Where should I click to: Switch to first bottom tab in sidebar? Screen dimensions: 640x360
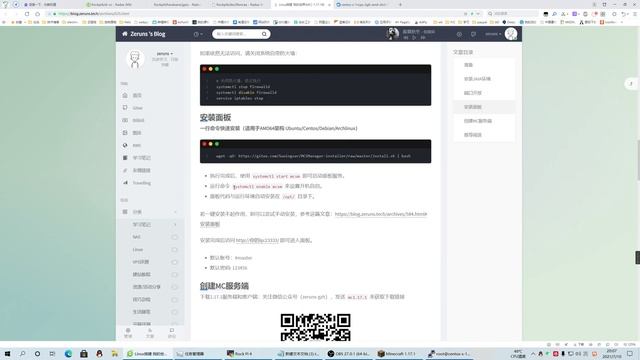(x=128, y=333)
